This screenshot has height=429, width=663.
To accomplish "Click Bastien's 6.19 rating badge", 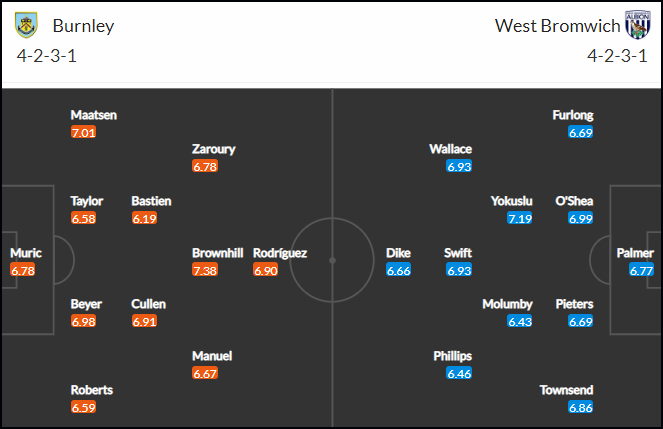I will click(144, 219).
